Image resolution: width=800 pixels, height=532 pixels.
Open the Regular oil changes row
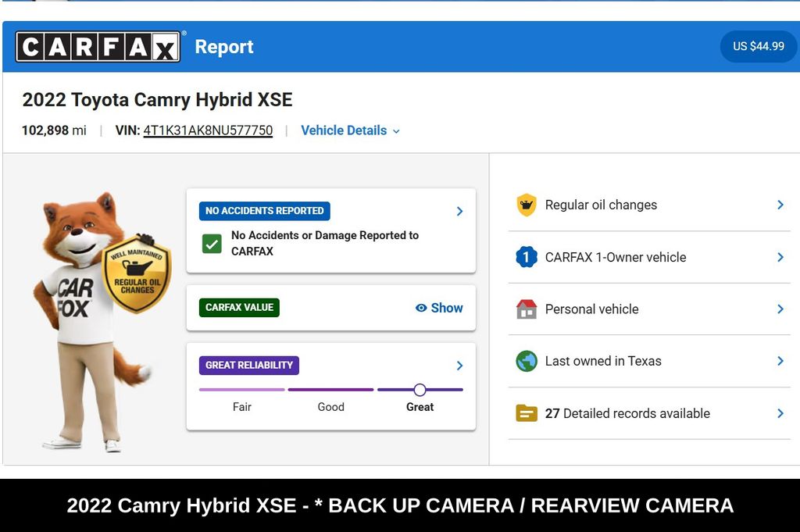click(648, 205)
